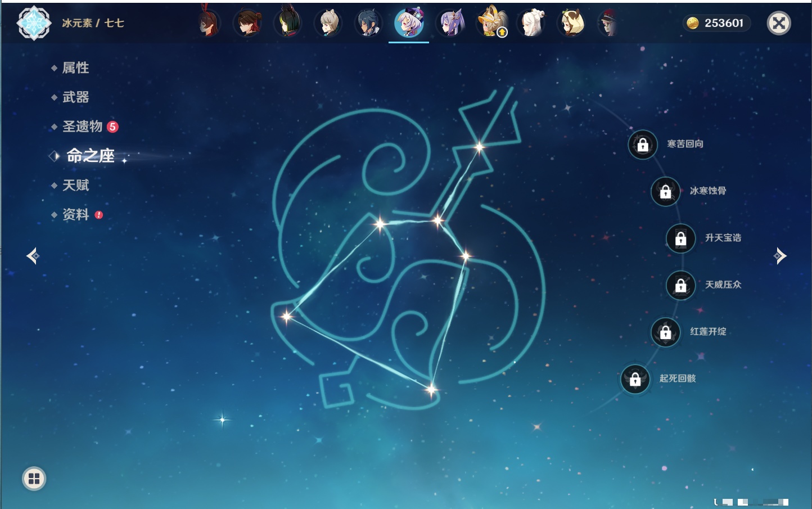Viewport: 812px width, 509px height.
Task: Click the red exclamation badge on 资料
Action: point(99,214)
